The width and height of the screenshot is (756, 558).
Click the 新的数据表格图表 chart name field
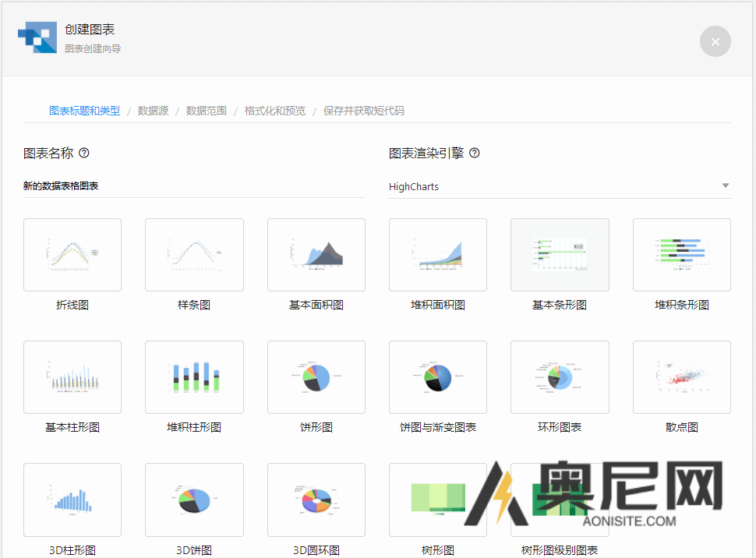(194, 186)
